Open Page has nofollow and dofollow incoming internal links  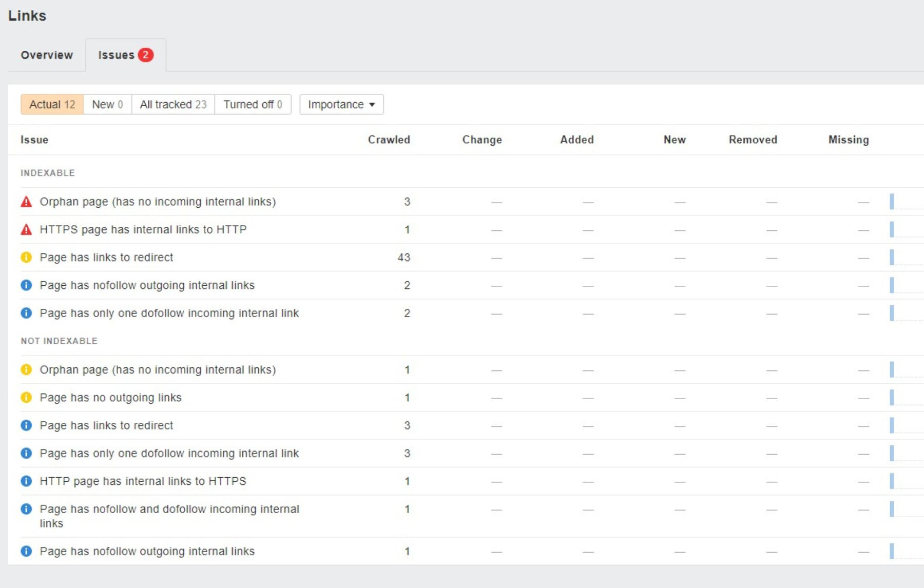pos(169,516)
